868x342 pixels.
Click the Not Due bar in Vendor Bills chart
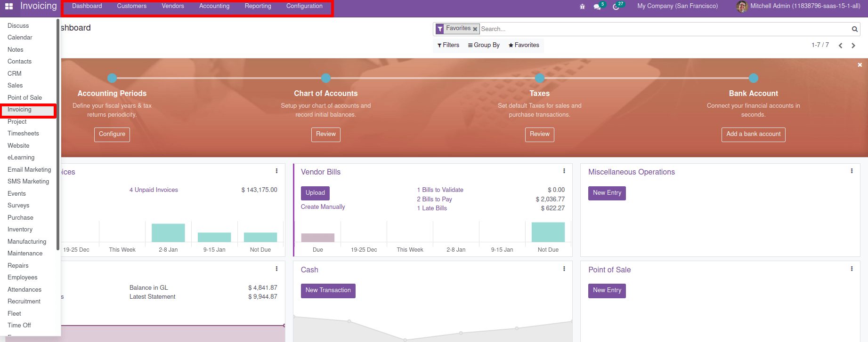click(x=548, y=232)
